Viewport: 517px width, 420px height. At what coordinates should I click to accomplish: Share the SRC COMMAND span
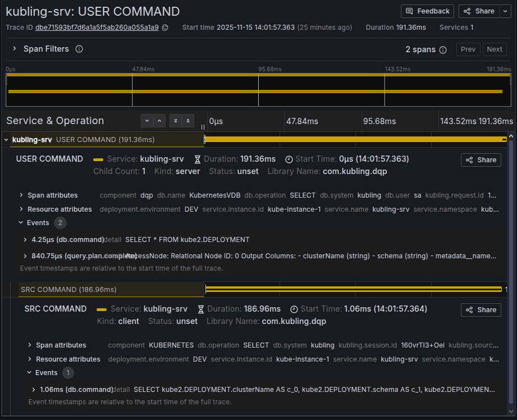pyautogui.click(x=481, y=310)
